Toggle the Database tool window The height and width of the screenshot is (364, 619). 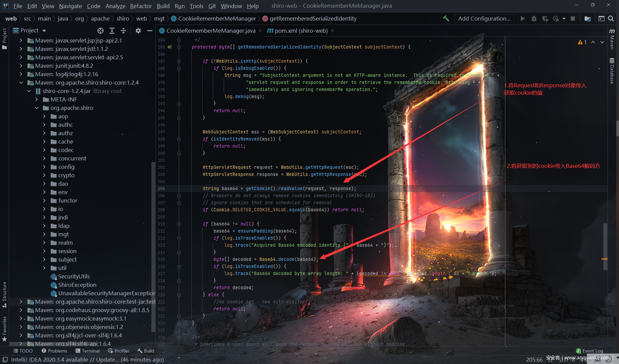click(x=612, y=71)
